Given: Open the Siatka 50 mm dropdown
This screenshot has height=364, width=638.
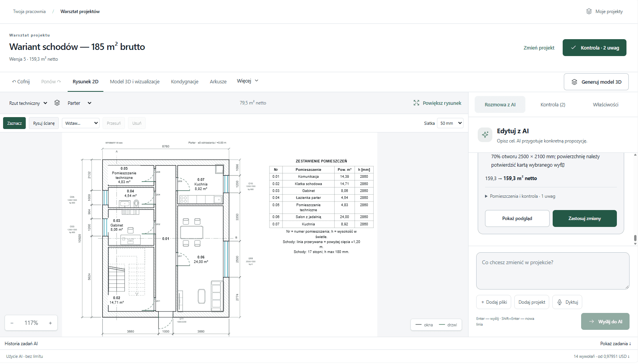Looking at the screenshot, I should point(450,123).
